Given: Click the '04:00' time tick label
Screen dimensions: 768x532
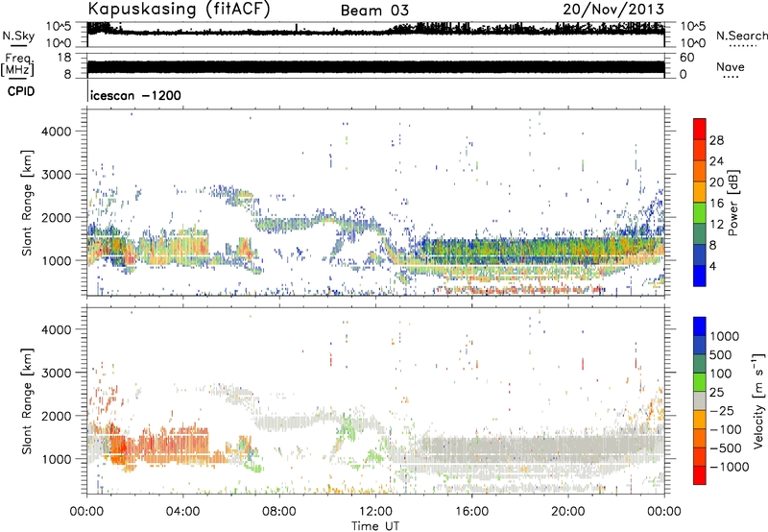Looking at the screenshot, I should pos(183,512).
